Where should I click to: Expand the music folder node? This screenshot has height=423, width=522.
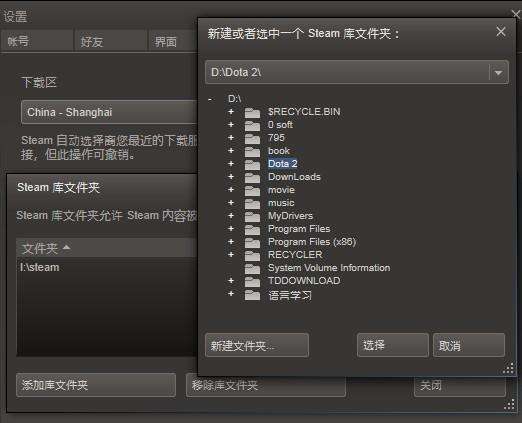point(231,203)
